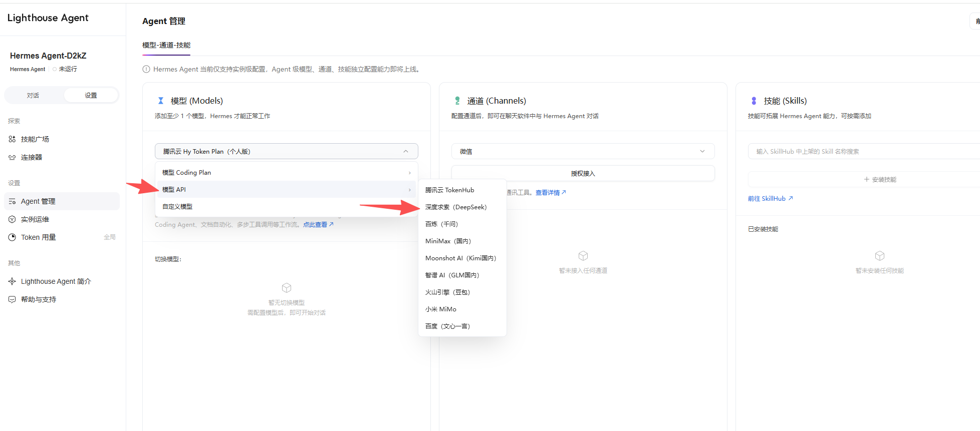Choose 百炼 (千问) from submenu
Image resolution: width=980 pixels, height=431 pixels.
pyautogui.click(x=462, y=224)
